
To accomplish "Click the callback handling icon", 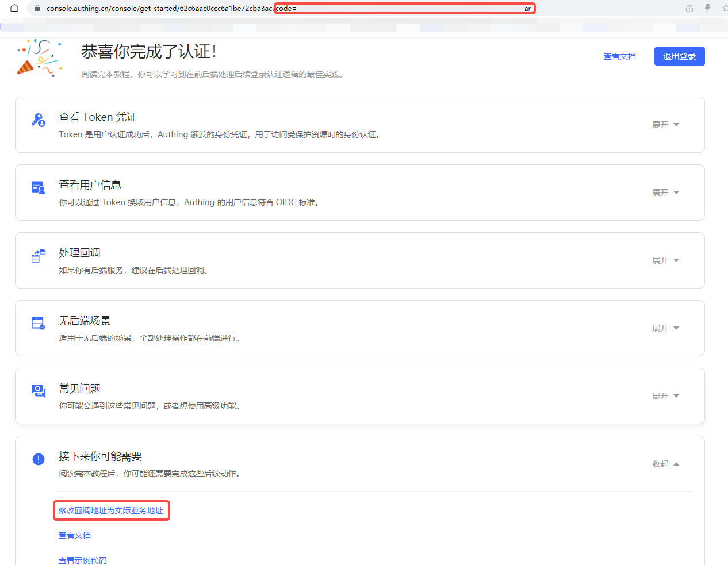I will tap(39, 256).
